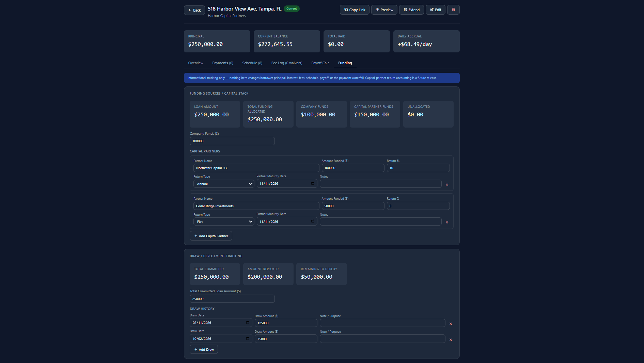Open the Schedule (8) tab
Screen dimensions: 644x363
coord(252,63)
